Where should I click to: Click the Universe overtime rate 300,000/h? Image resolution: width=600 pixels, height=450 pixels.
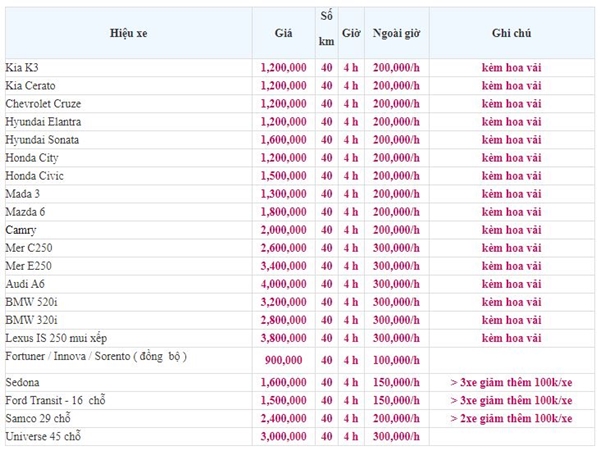coord(396,436)
